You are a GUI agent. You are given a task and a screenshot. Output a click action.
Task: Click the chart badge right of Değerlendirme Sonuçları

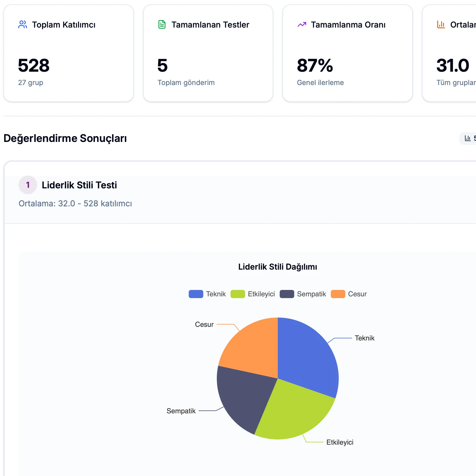click(468, 138)
